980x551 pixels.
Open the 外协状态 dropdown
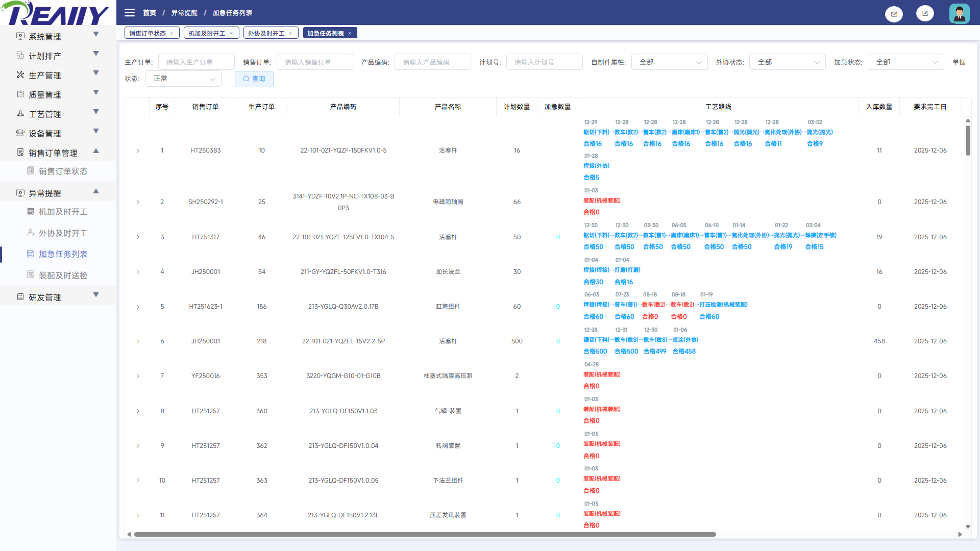pos(788,62)
